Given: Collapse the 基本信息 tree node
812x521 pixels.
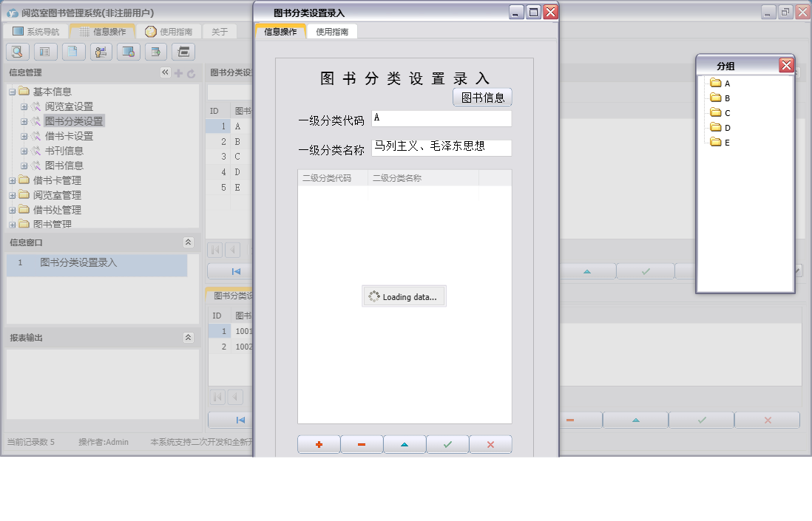Looking at the screenshot, I should 13,92.
